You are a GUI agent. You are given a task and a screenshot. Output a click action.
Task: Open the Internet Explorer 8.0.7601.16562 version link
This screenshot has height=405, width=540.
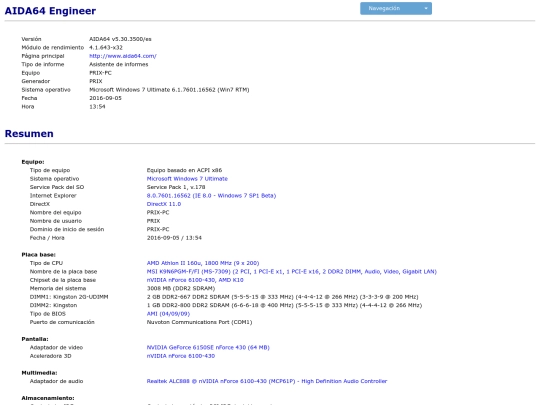click(x=211, y=196)
